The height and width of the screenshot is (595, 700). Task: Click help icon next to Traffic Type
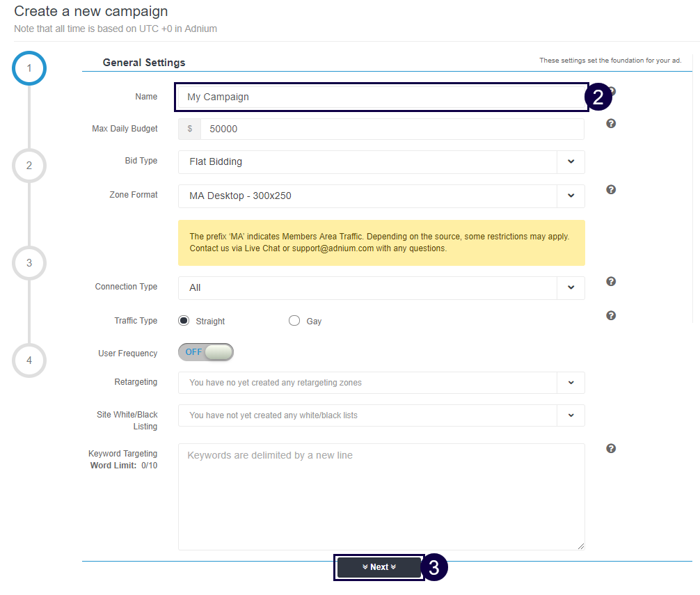[x=611, y=316]
